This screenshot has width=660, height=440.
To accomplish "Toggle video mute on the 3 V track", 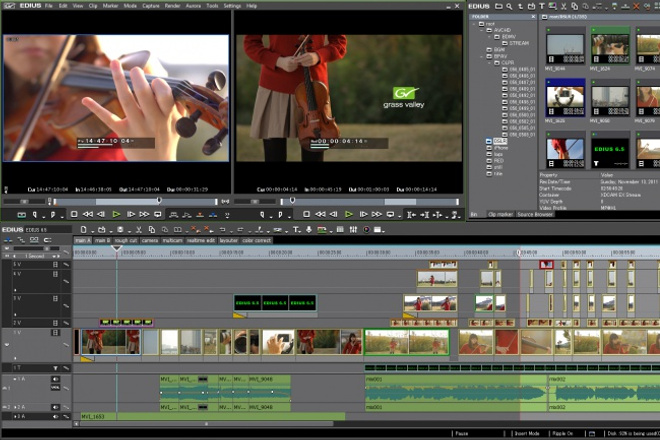I will 55,299.
